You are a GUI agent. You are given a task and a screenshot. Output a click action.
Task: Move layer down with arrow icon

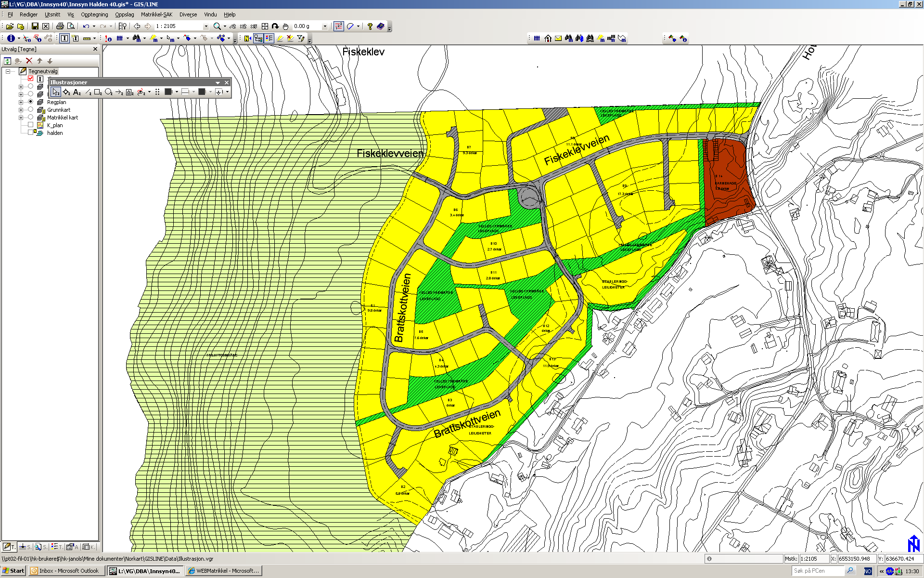50,61
